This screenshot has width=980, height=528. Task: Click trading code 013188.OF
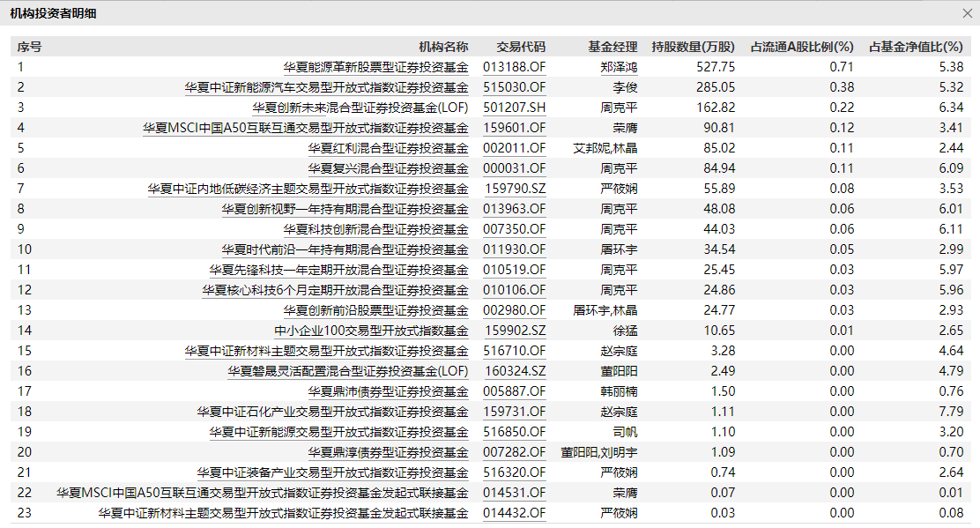click(515, 67)
